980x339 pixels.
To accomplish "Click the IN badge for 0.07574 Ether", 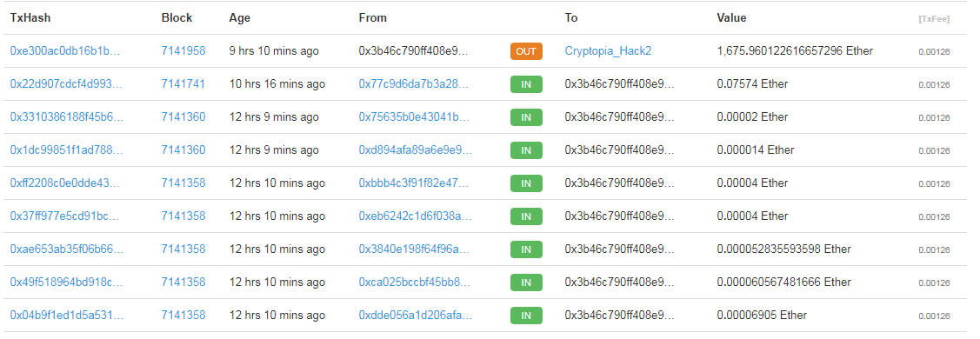I will tap(526, 84).
